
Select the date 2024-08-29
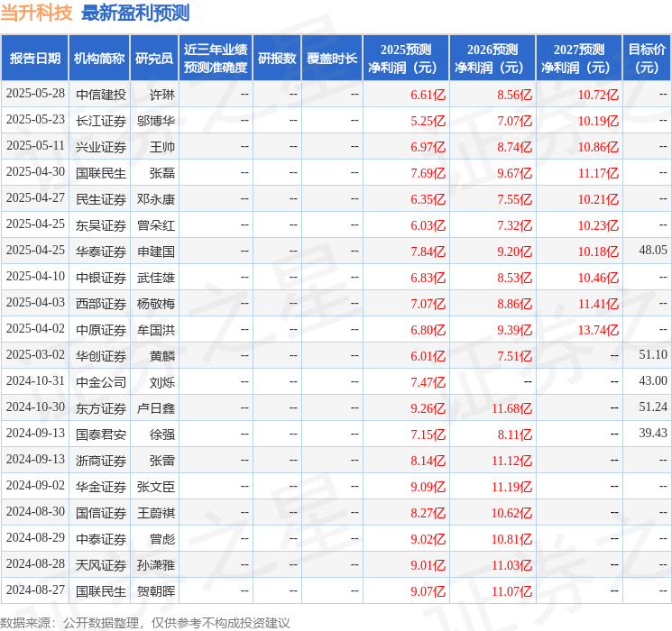pyautogui.click(x=35, y=537)
